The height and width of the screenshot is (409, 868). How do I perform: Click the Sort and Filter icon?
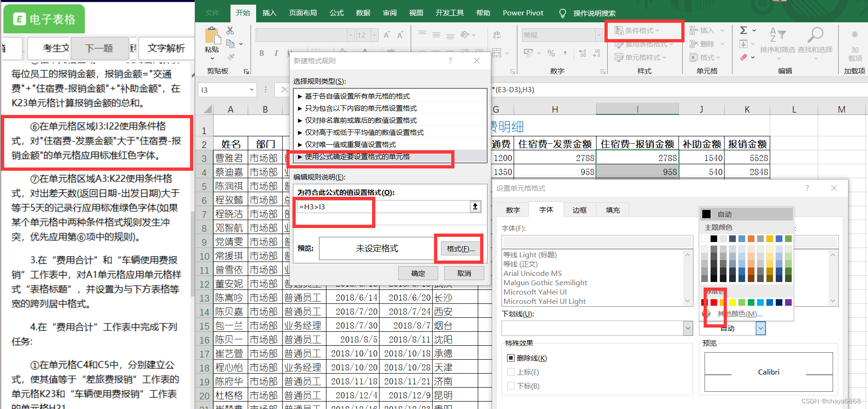[x=778, y=35]
